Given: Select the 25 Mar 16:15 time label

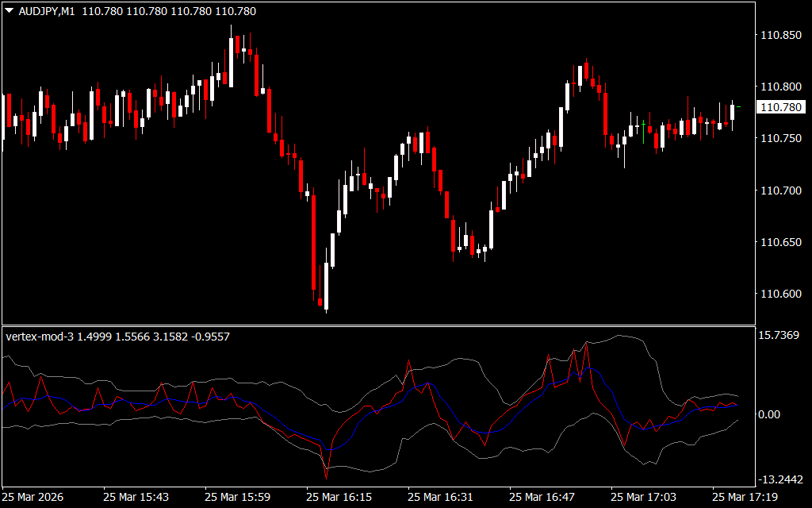Looking at the screenshot, I should coord(339,497).
